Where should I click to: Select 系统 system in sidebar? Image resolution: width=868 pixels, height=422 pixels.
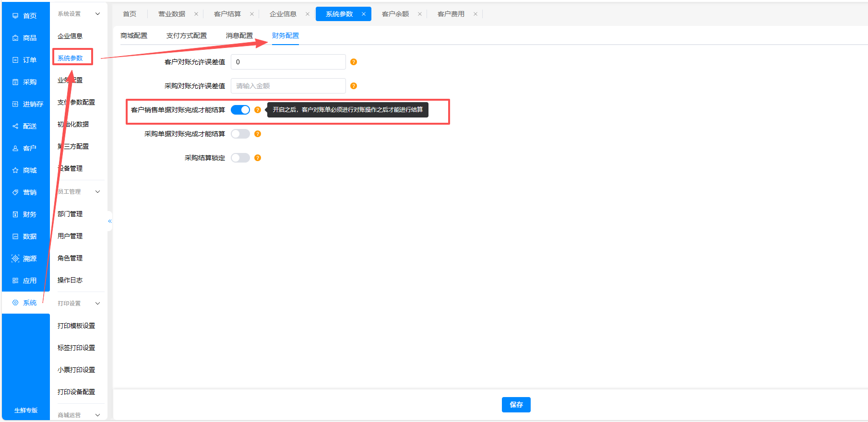(25, 303)
